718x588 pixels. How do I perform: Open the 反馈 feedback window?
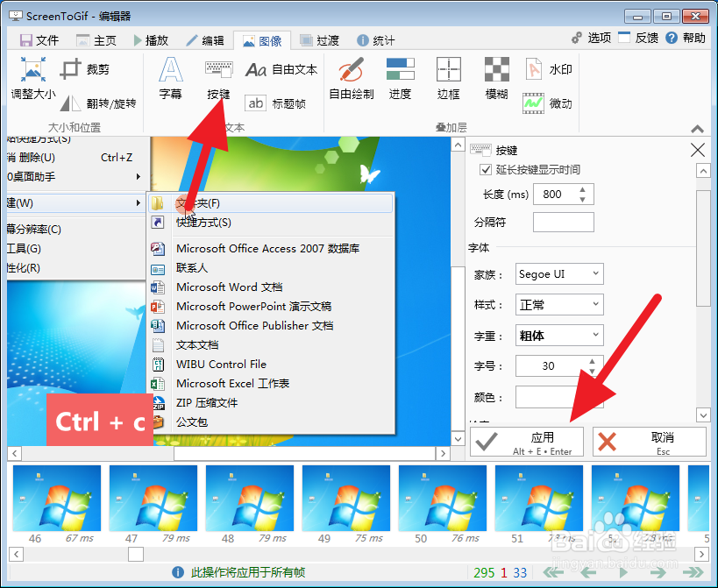tap(638, 38)
